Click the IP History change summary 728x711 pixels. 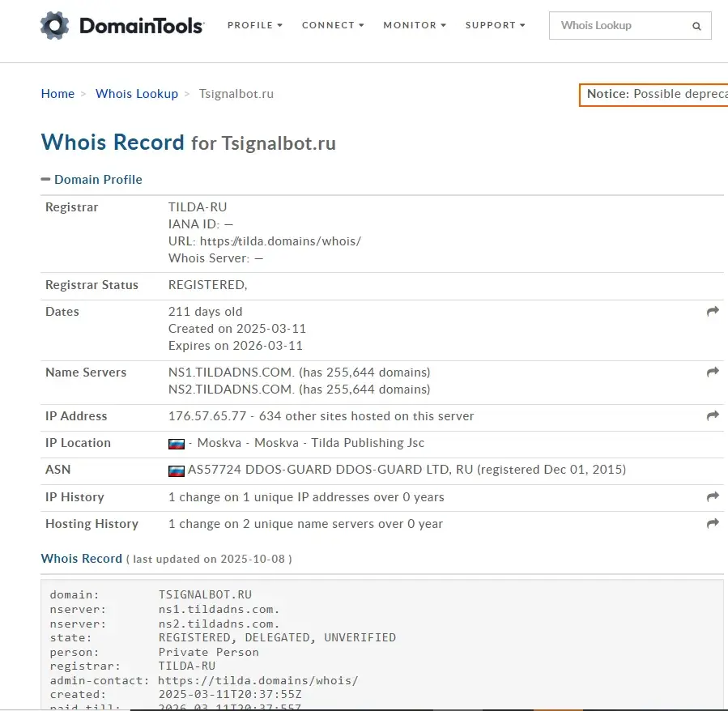tap(306, 497)
